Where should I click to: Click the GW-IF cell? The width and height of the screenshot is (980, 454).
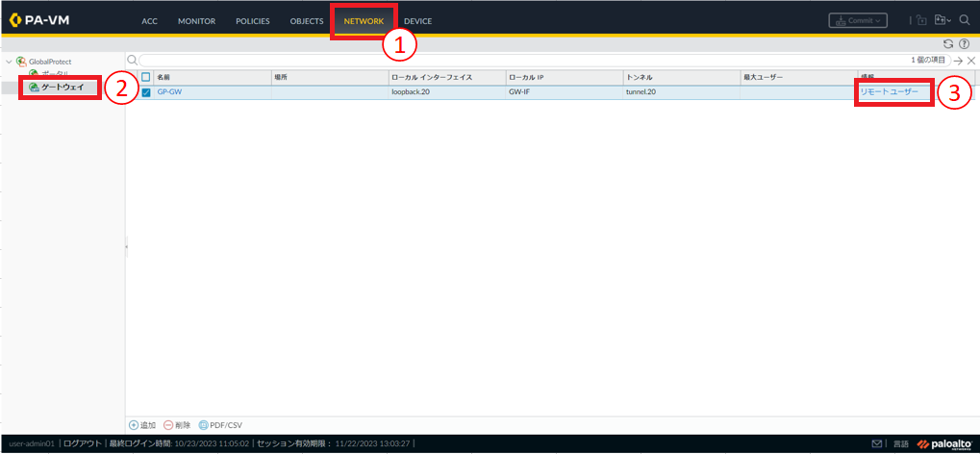pyautogui.click(x=519, y=92)
